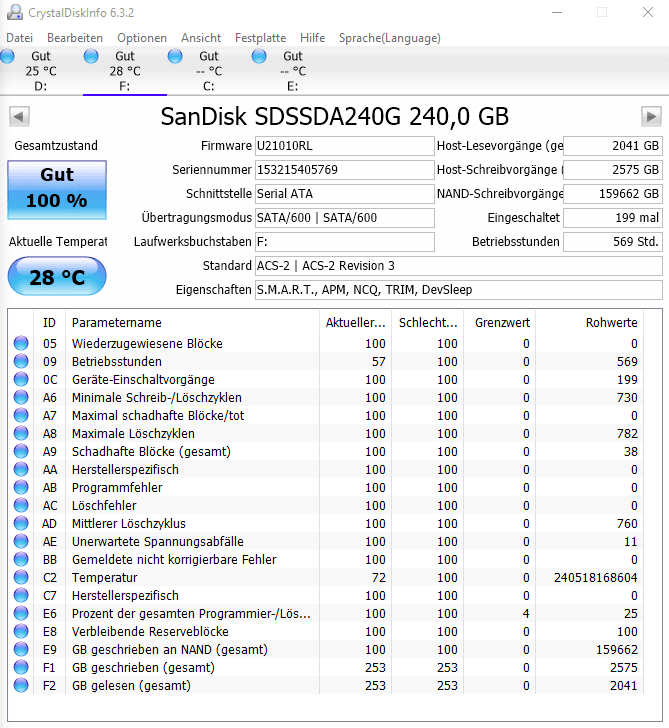Screen dimensions: 669x728
Task: Click Herstellerspezifisch text in row C7
Action: pos(125,596)
